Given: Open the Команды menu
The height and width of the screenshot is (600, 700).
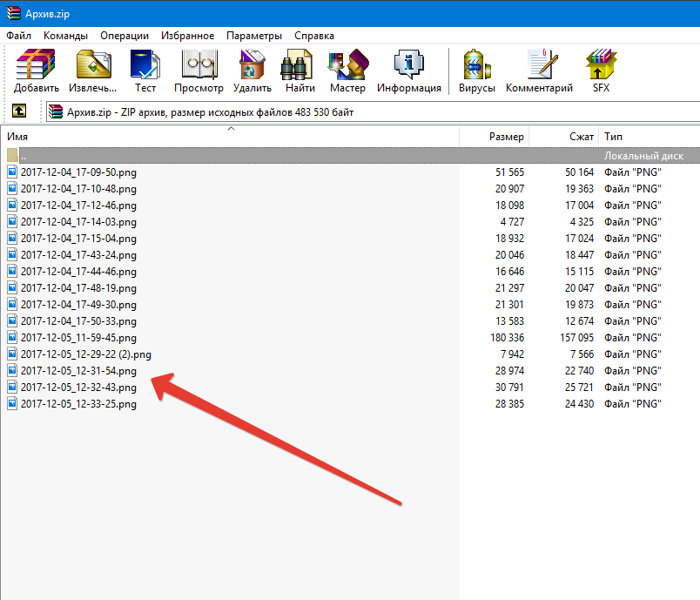Looking at the screenshot, I should coord(65,36).
